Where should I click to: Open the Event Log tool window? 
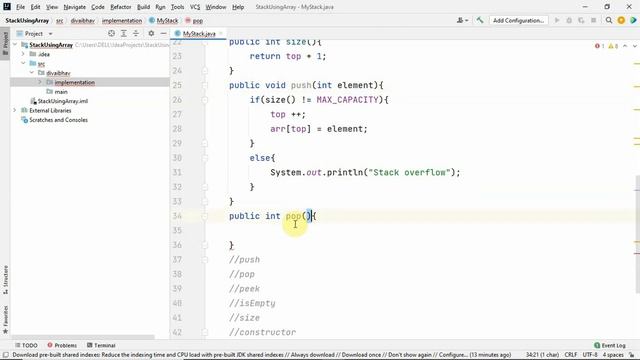tap(610, 345)
